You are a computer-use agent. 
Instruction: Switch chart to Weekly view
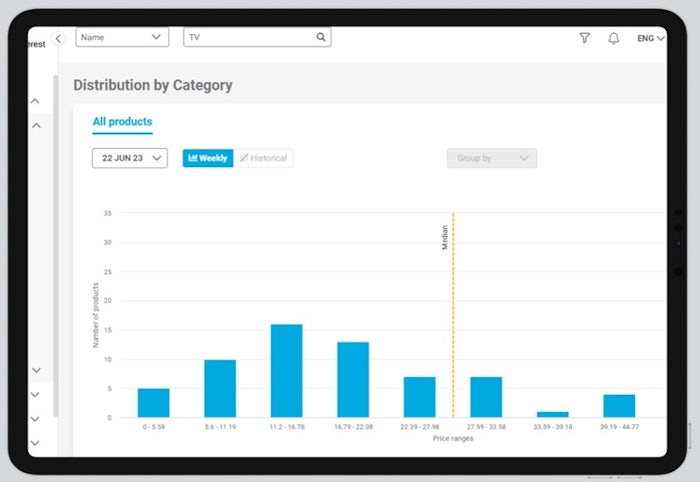pyautogui.click(x=207, y=158)
